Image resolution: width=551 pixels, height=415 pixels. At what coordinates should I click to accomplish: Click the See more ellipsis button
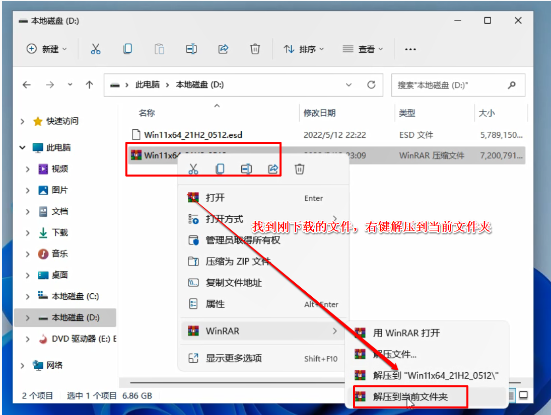pyautogui.click(x=410, y=49)
